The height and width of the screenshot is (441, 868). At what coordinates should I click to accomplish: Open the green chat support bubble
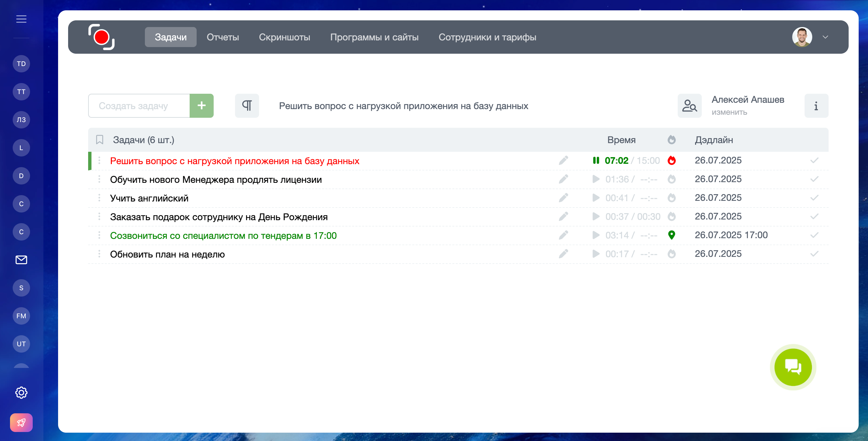tap(792, 367)
